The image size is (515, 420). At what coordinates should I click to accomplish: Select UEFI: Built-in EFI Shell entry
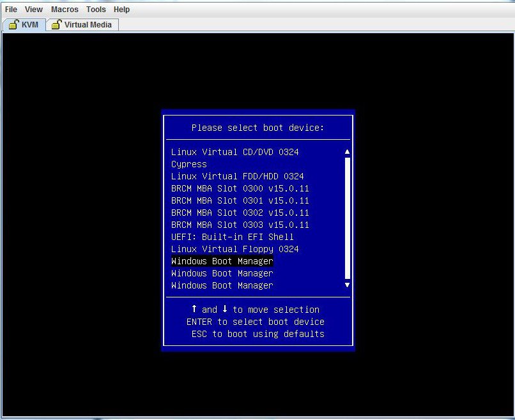coord(232,237)
